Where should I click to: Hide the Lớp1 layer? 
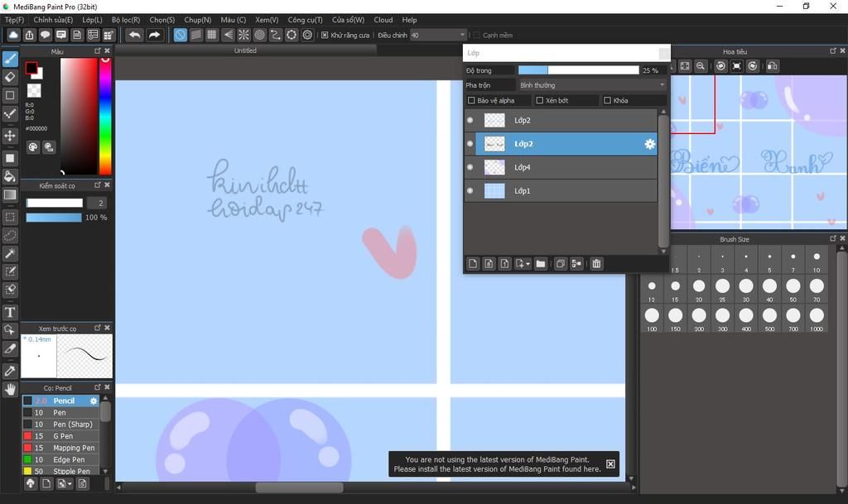[x=470, y=190]
